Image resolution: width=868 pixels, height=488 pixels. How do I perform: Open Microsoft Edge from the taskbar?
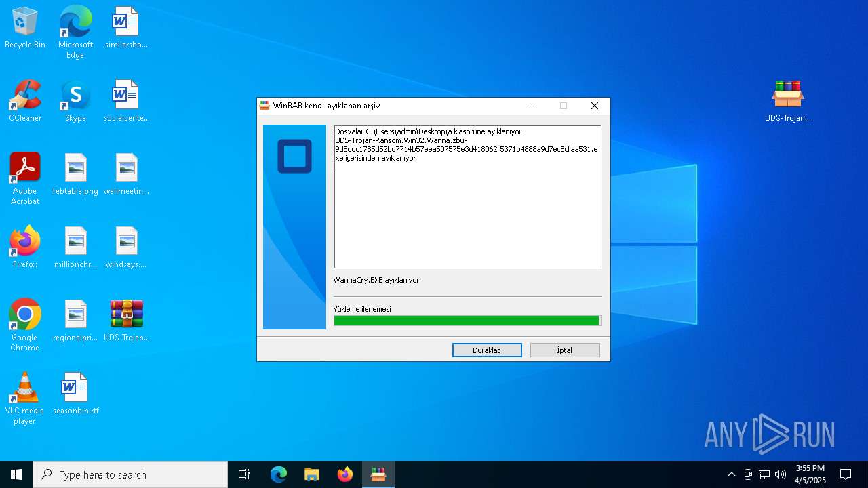click(x=279, y=474)
